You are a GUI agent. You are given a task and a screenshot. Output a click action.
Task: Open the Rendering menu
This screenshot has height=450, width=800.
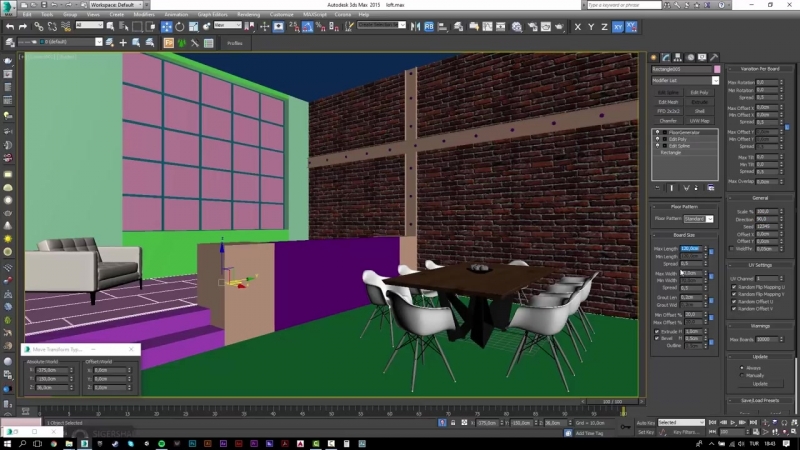pyautogui.click(x=248, y=15)
